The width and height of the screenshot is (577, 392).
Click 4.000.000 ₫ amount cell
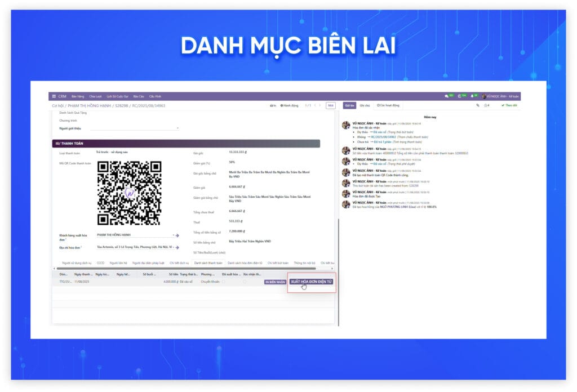171,282
